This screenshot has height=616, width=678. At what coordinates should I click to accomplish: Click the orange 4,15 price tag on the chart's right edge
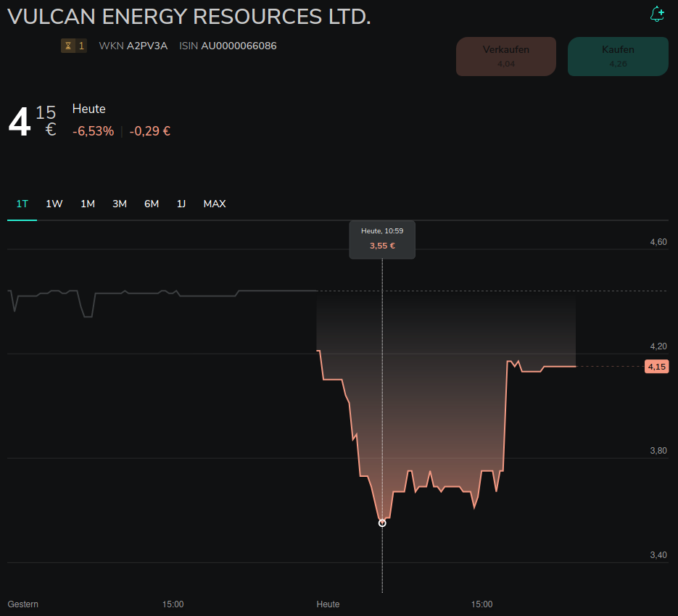coord(656,367)
